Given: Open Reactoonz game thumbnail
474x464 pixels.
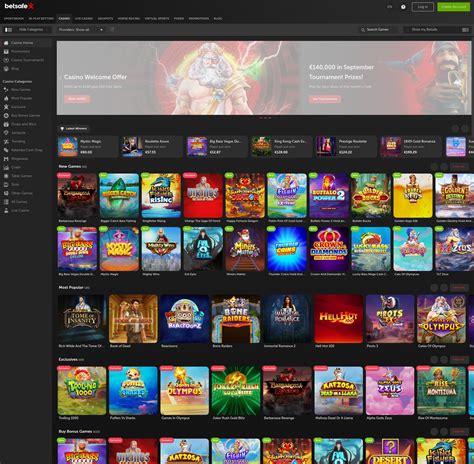Looking at the screenshot, I should click(x=184, y=319).
